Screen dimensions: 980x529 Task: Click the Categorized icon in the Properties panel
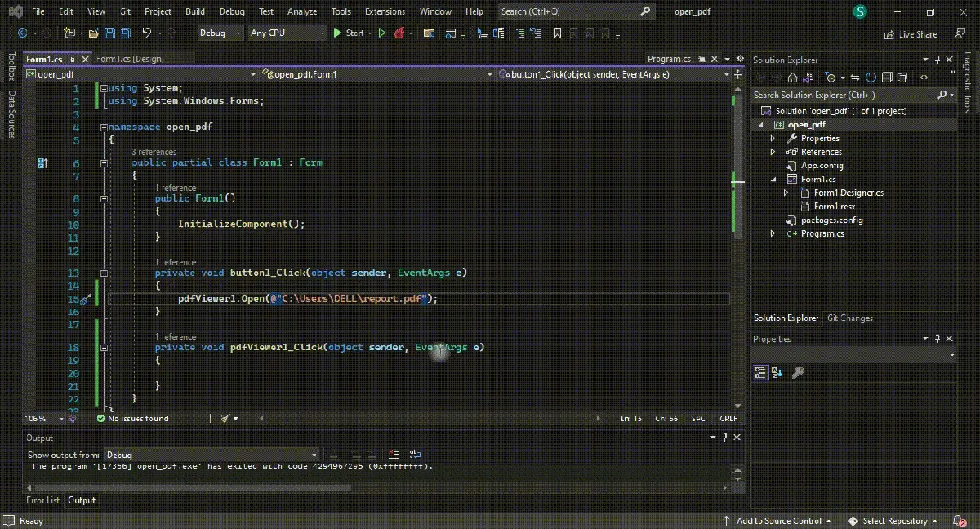[x=760, y=372]
